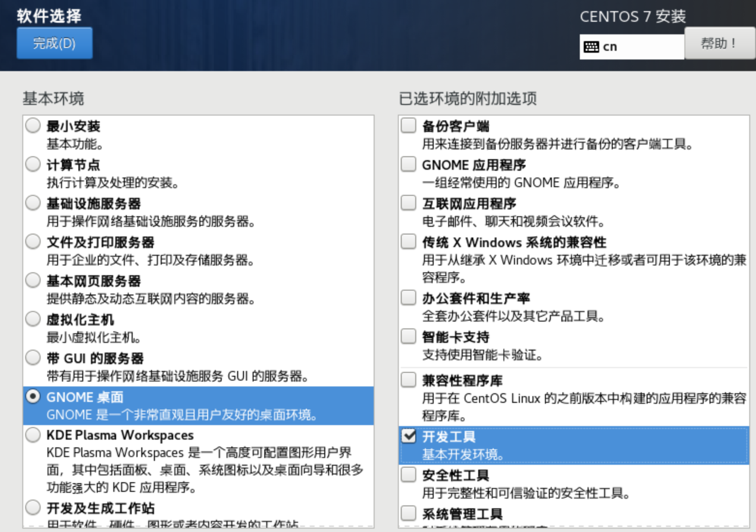The height and width of the screenshot is (532, 756).
Task: Click the 开发及生成工作站 label text
Action: click(x=100, y=508)
